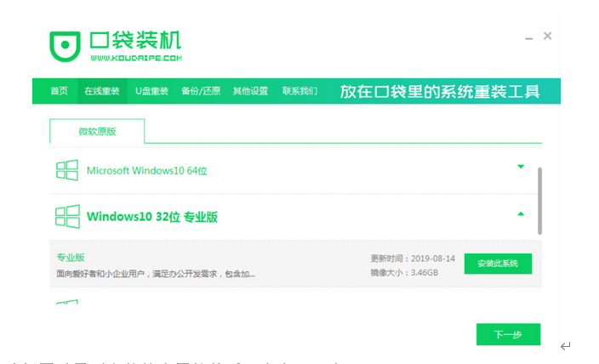Open the 首页 menu item
599x364 pixels.
(x=59, y=91)
